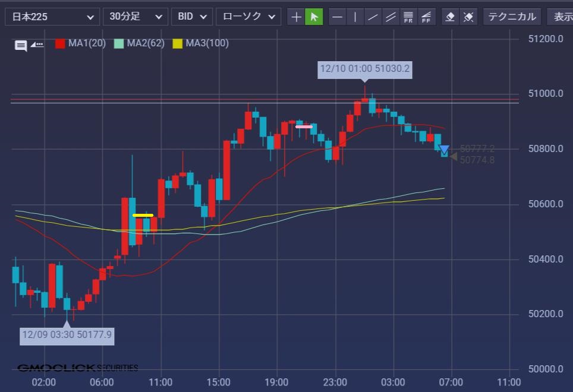Select the horizontal line drawing tool
The image size is (573, 392).
pos(337,17)
